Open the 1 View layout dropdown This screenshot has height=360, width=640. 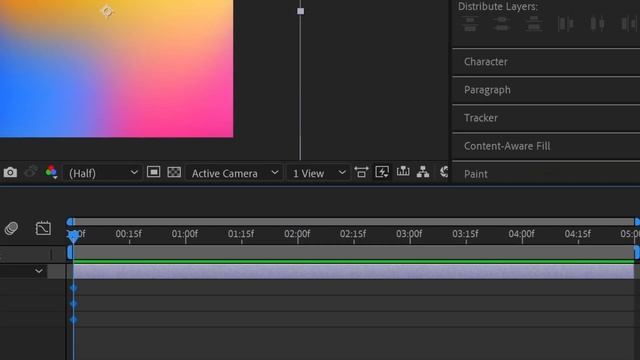coord(318,173)
